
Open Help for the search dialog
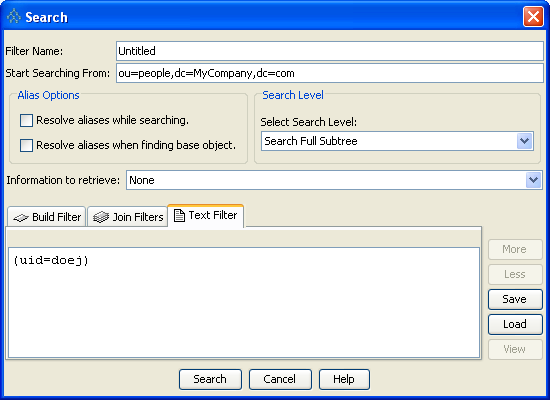coord(344,379)
